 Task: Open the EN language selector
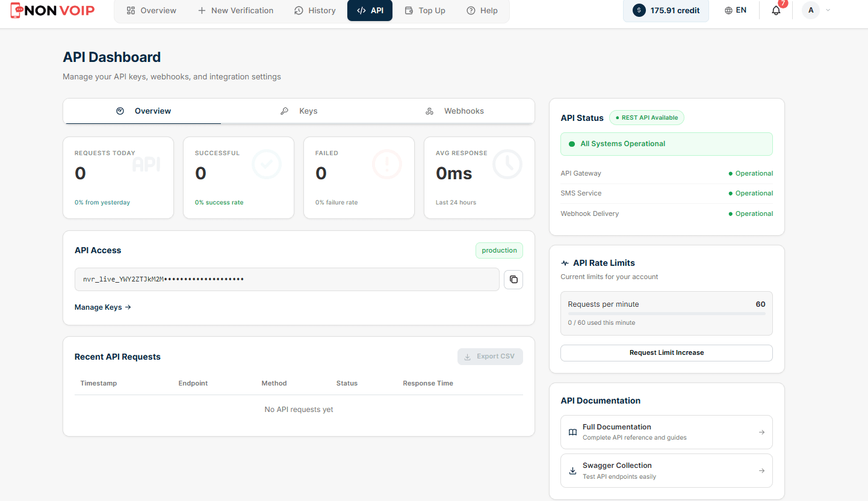click(x=736, y=10)
